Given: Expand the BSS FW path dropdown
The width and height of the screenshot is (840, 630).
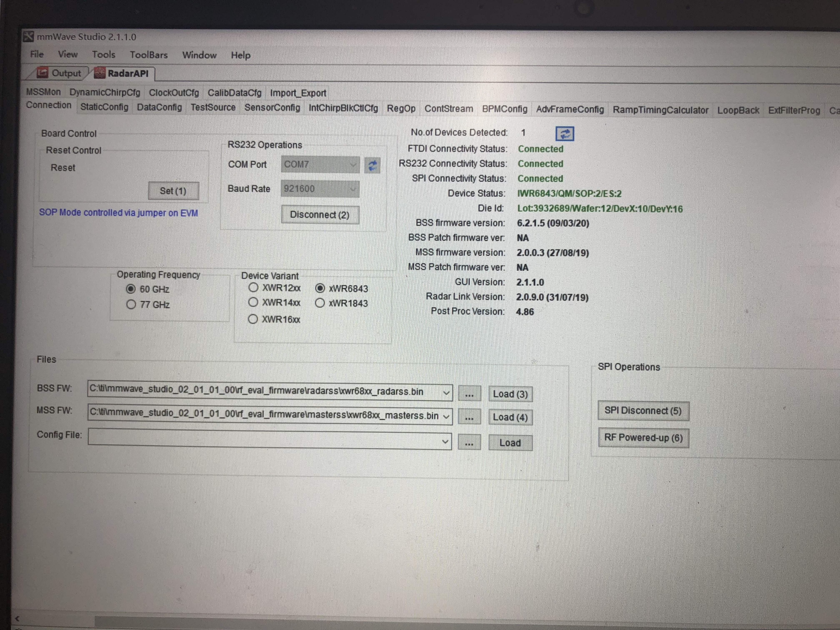Looking at the screenshot, I should (447, 393).
